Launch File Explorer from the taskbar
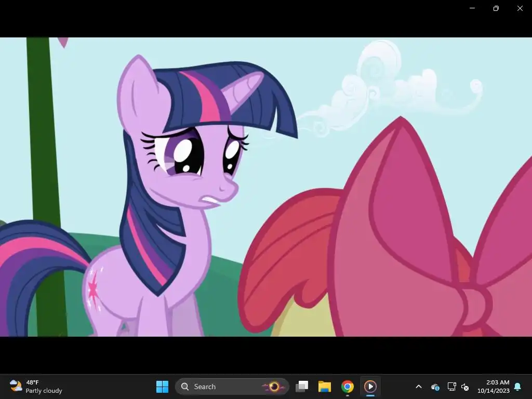The height and width of the screenshot is (399, 532). point(325,387)
